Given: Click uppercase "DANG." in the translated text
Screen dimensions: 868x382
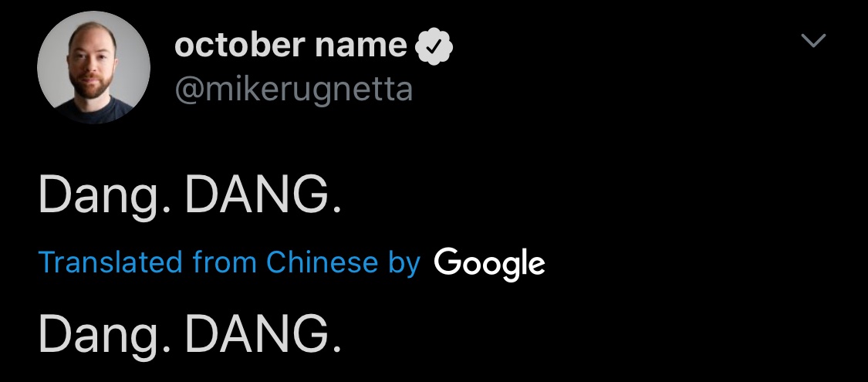Looking at the screenshot, I should pos(263,334).
